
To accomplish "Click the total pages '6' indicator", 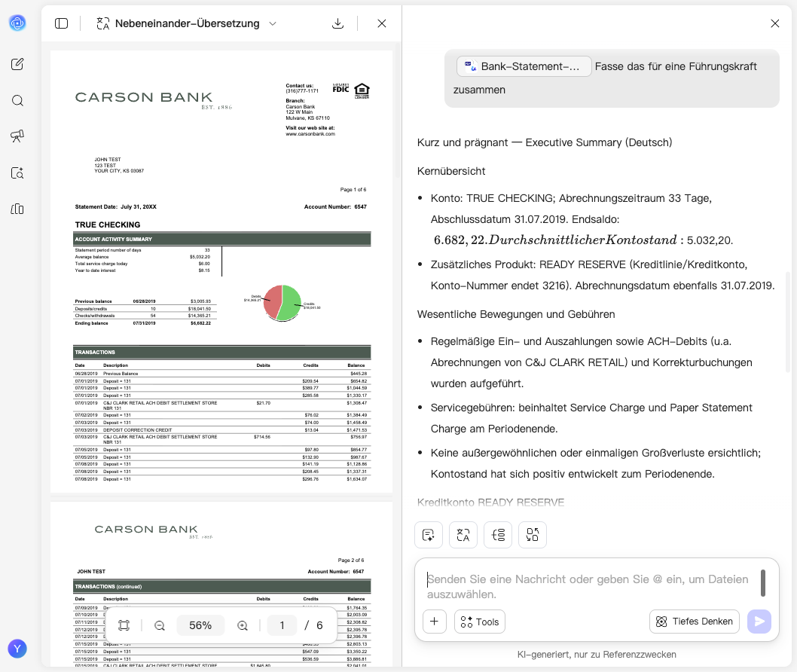I will (319, 625).
